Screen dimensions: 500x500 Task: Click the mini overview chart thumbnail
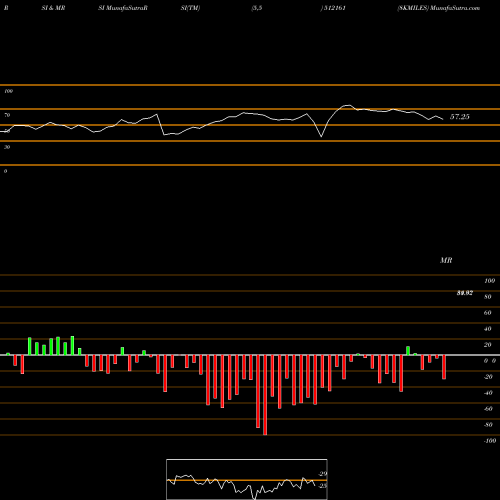click(x=247, y=479)
